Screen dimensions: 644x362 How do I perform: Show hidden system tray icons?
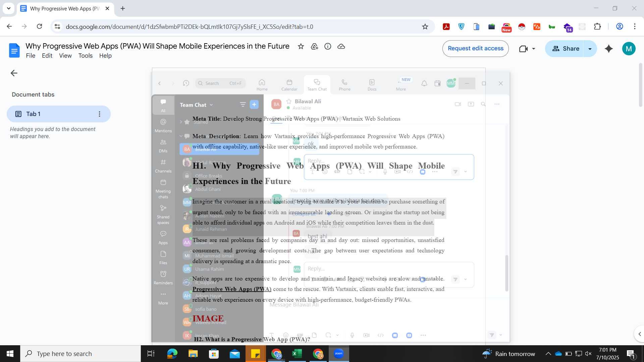tap(548, 354)
